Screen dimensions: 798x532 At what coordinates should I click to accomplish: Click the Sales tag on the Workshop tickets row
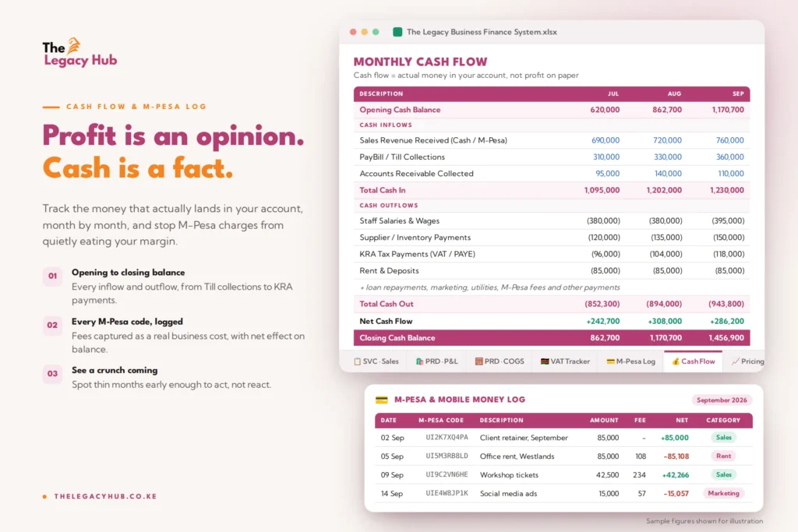click(723, 474)
